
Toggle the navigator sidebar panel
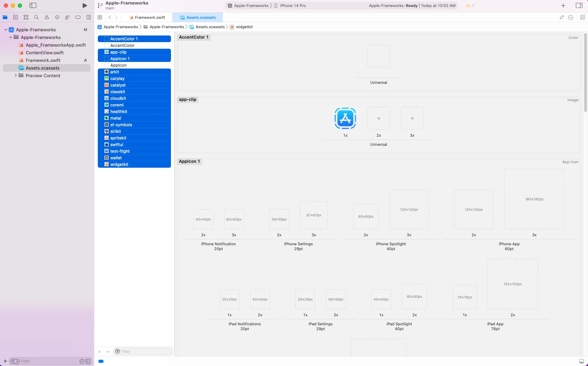click(33, 6)
